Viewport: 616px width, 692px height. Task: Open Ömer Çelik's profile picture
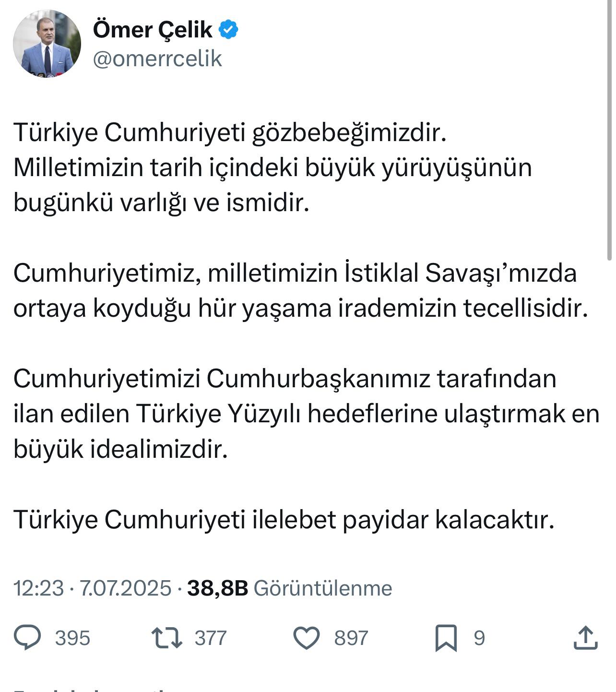(x=47, y=44)
